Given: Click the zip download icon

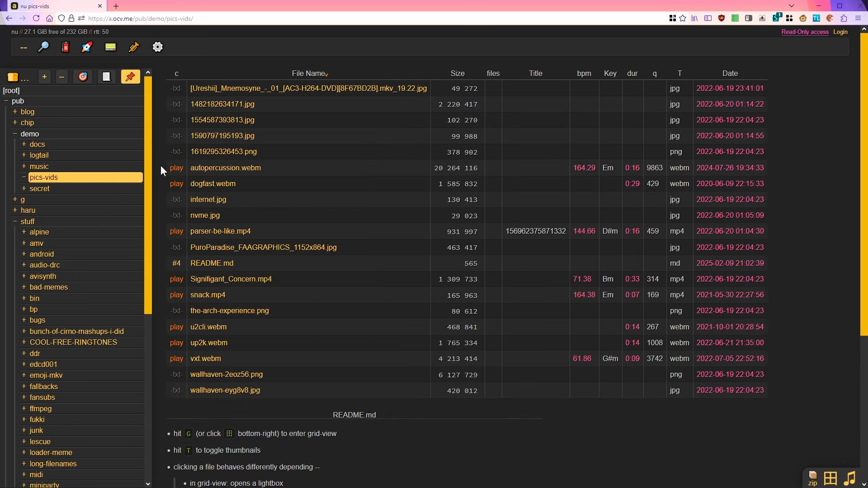Looking at the screenshot, I should tap(812, 479).
